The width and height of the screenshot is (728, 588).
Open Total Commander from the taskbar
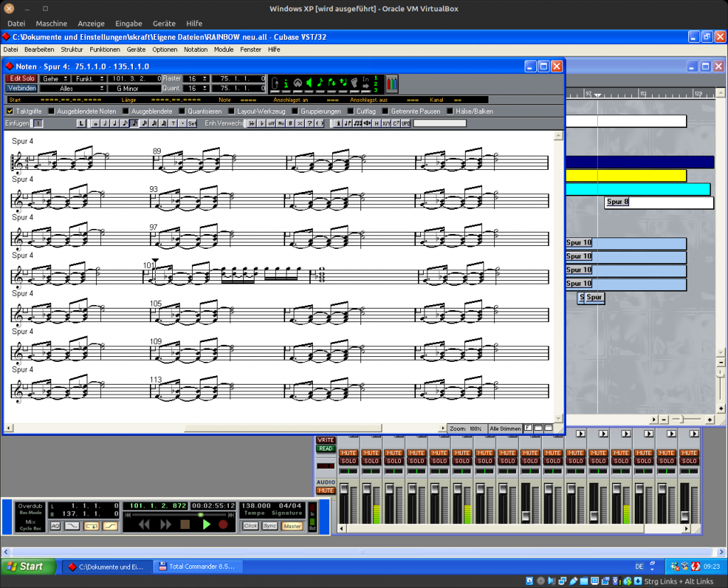199,567
